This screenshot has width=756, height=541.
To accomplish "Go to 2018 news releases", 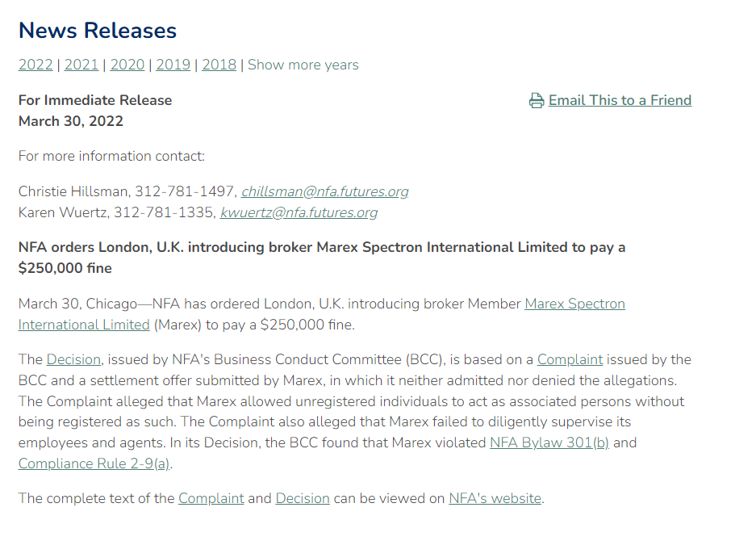I will point(219,65).
